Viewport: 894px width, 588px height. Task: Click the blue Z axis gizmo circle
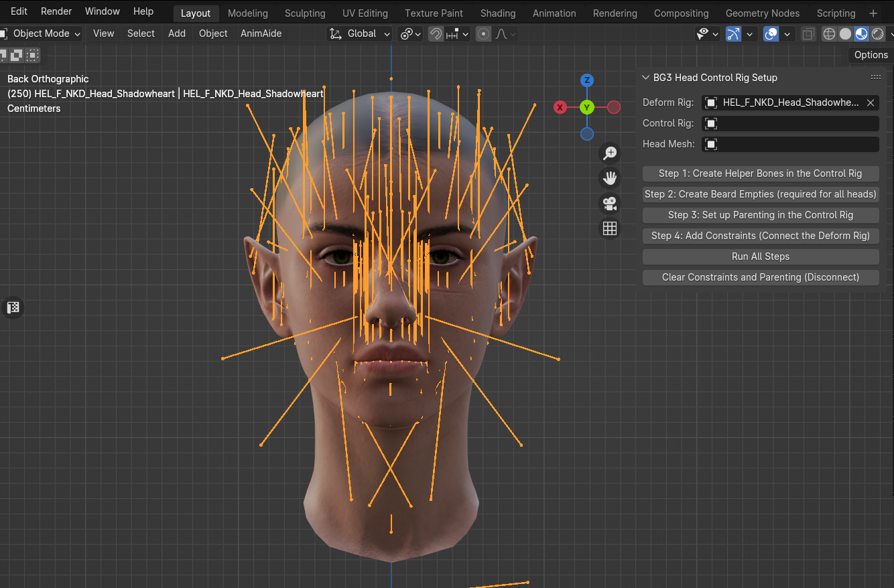(x=587, y=80)
